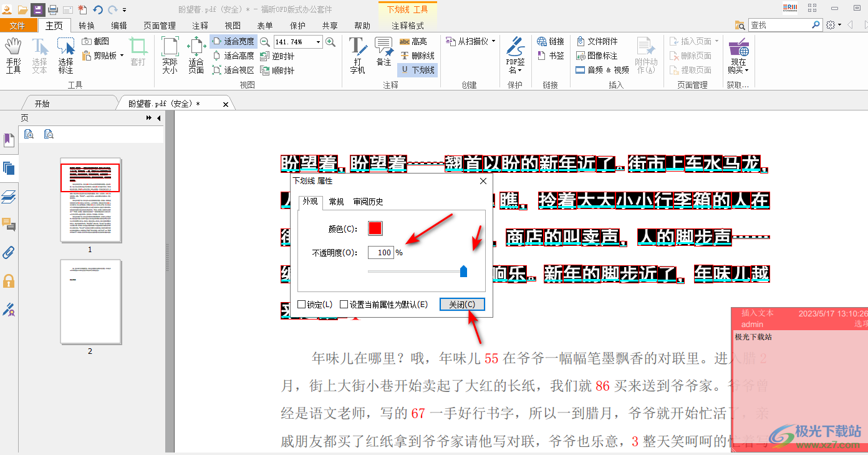
Task: Insert File Attachment (文件附件)
Action: (x=597, y=41)
